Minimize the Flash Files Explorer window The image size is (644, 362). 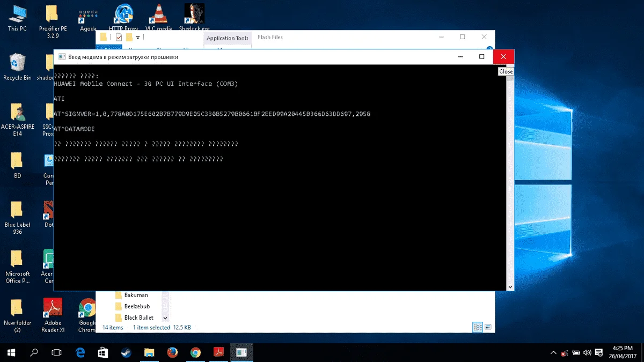(x=440, y=37)
